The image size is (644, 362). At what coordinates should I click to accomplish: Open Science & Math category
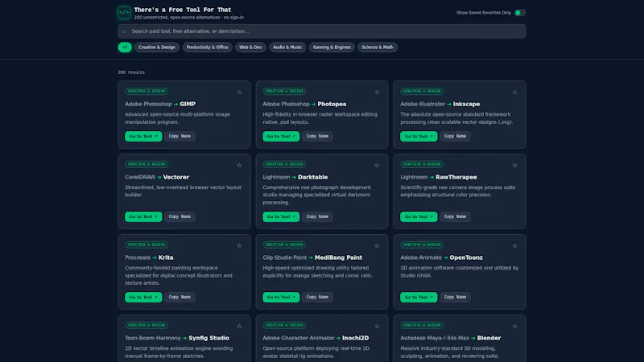tap(378, 47)
